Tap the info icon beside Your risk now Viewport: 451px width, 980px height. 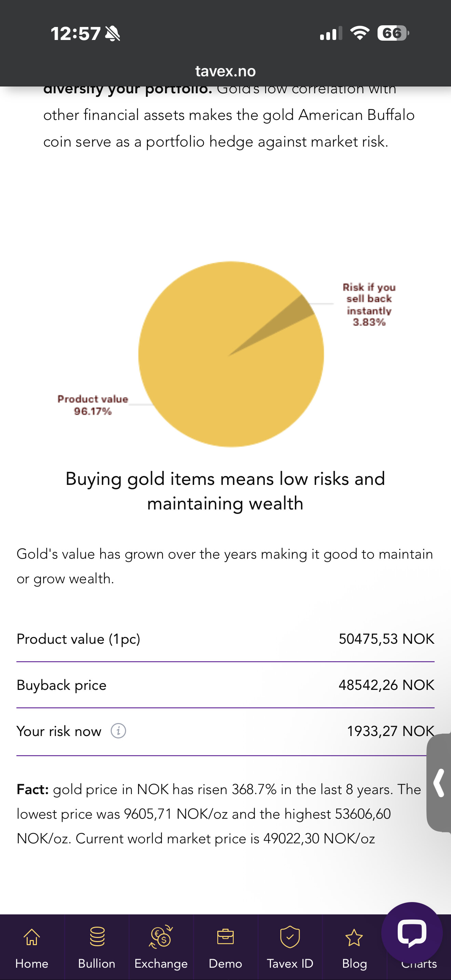coord(118,731)
